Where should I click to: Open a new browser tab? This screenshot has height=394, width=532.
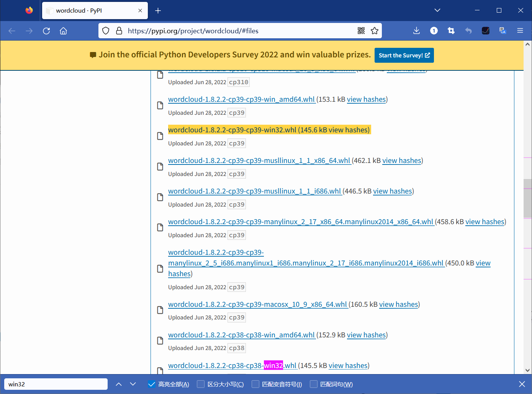pyautogui.click(x=158, y=11)
